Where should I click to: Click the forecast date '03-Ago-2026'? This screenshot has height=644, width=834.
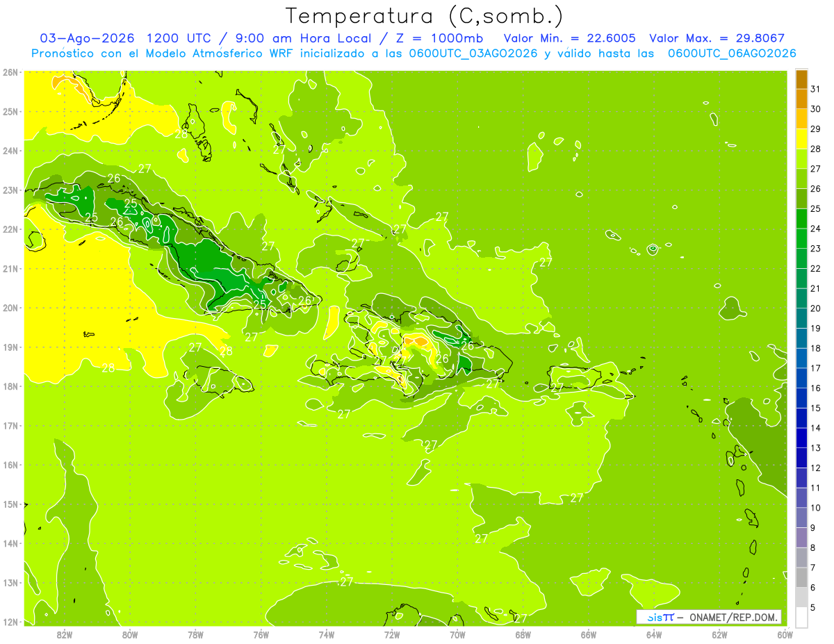[87, 38]
